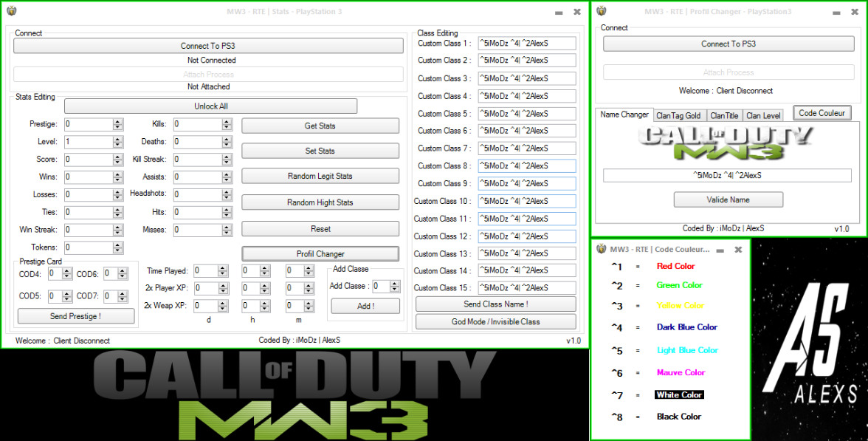The image size is (868, 441).
Task: Click the Wins value stepper arrows
Action: pos(118,177)
